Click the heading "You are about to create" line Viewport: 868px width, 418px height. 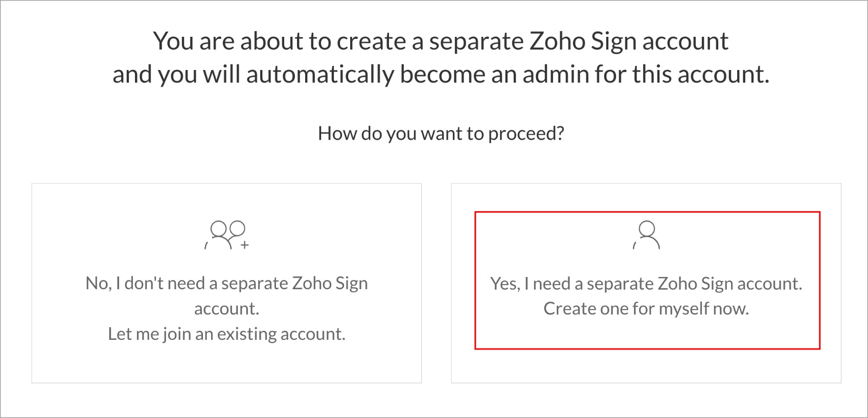(x=441, y=41)
